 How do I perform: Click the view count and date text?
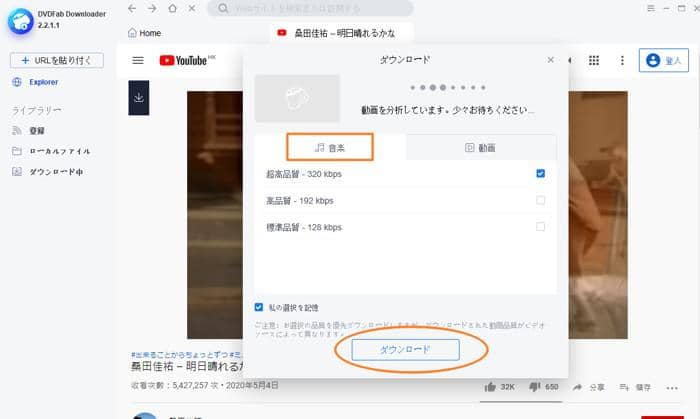click(204, 385)
